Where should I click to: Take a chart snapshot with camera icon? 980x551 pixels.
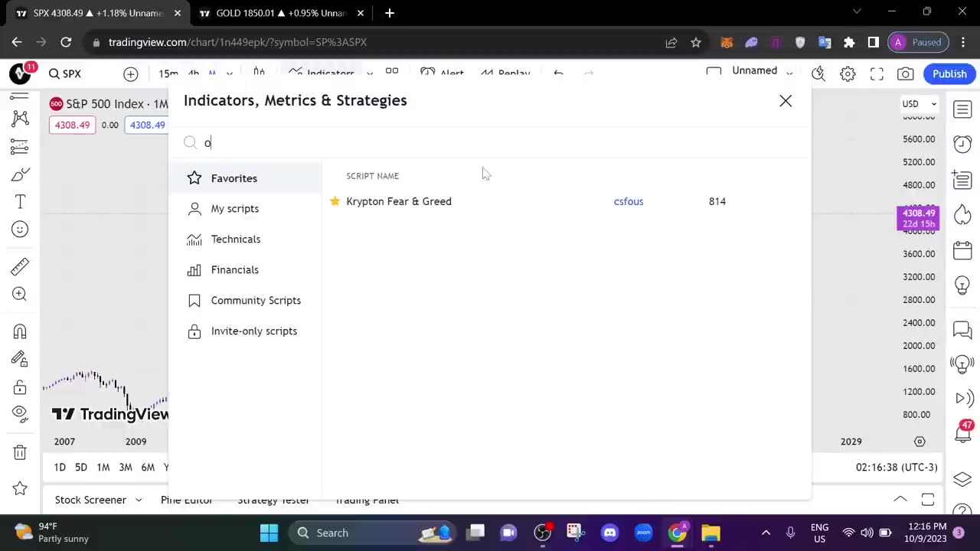[906, 73]
